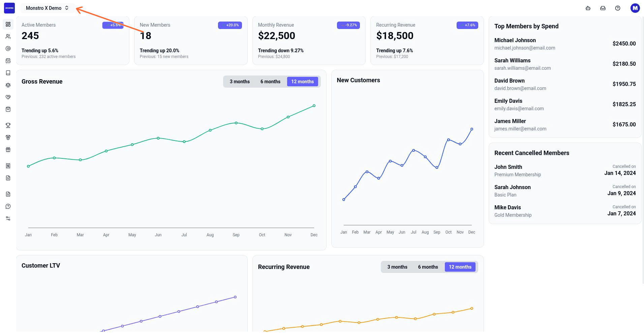The image size is (644, 333).
Task: Expand the Monstro X Demo workspace switcher
Action: tap(47, 8)
